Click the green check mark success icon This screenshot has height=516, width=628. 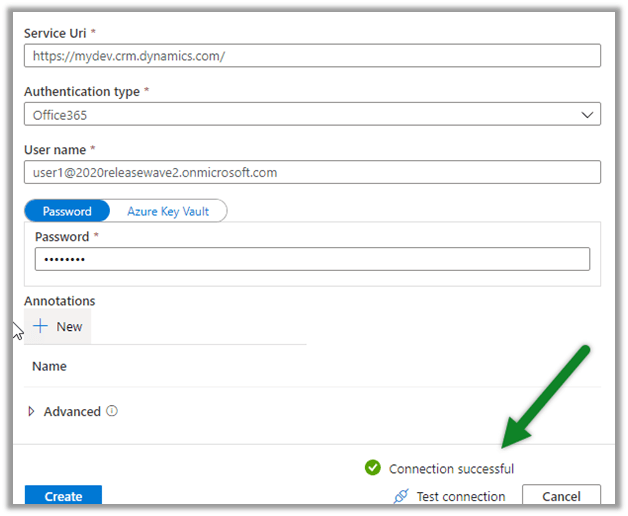click(x=373, y=468)
